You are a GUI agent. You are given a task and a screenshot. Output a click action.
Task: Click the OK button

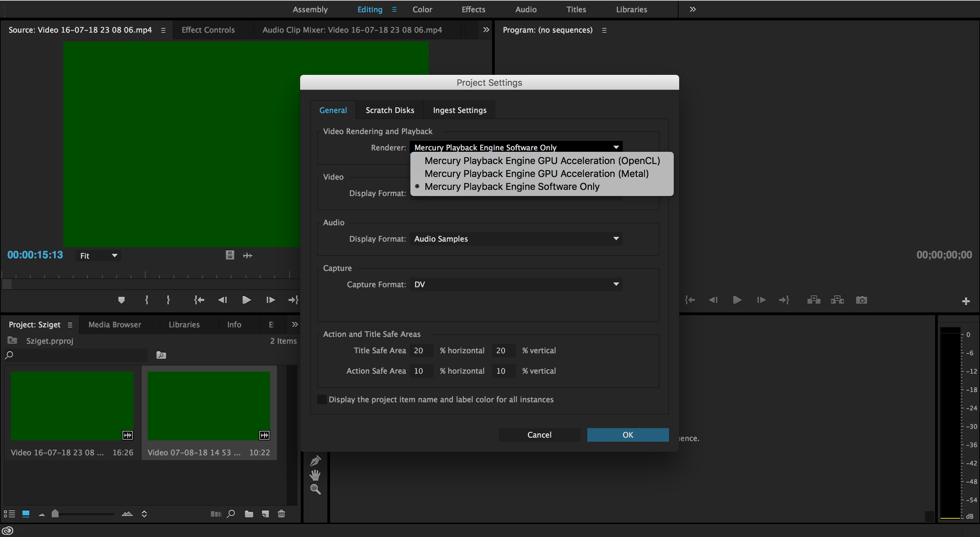pos(627,435)
